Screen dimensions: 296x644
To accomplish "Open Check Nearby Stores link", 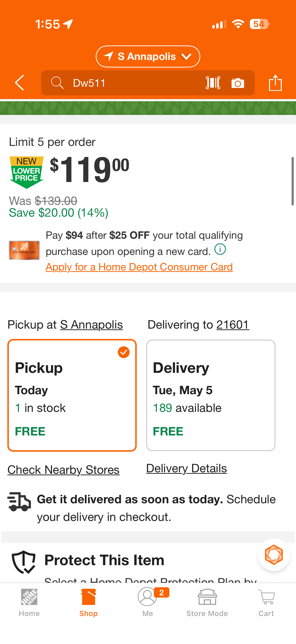I will (x=64, y=470).
